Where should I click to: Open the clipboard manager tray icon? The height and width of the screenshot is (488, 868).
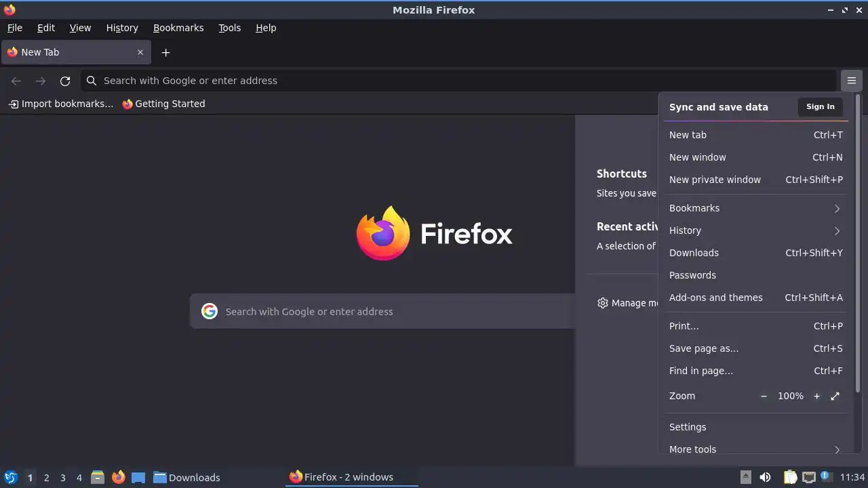click(x=790, y=477)
